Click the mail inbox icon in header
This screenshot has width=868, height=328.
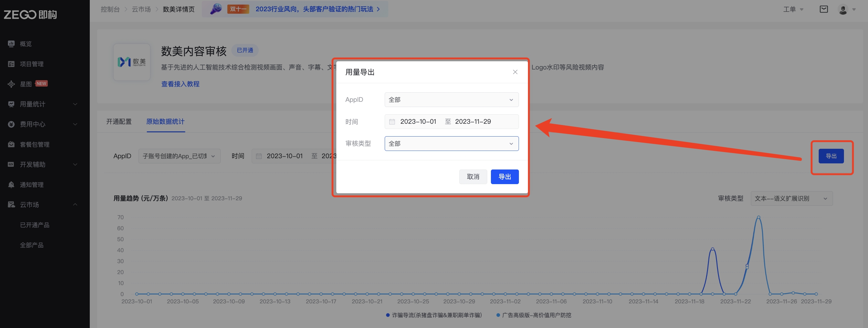point(824,9)
